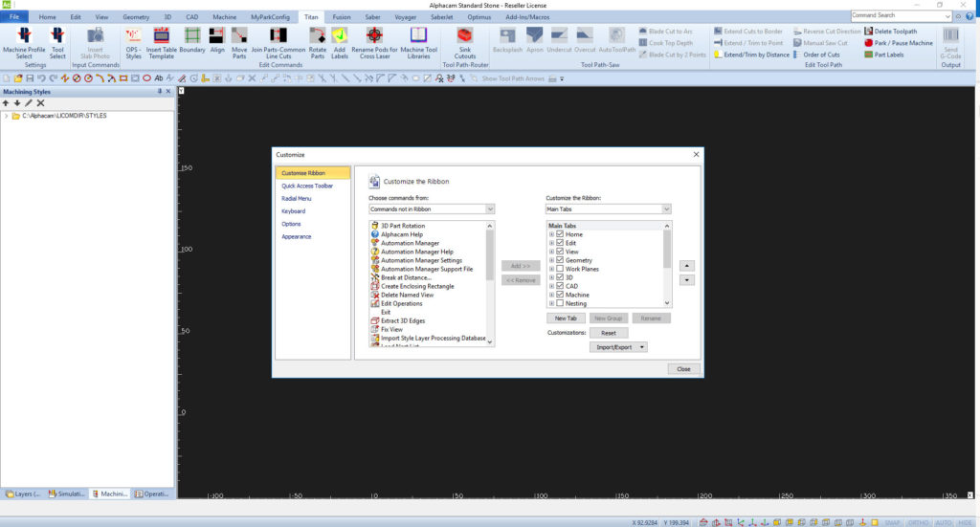Click the move-down arrow in Machining Styles panel
Screen dimensions: 980x527
click(x=17, y=103)
